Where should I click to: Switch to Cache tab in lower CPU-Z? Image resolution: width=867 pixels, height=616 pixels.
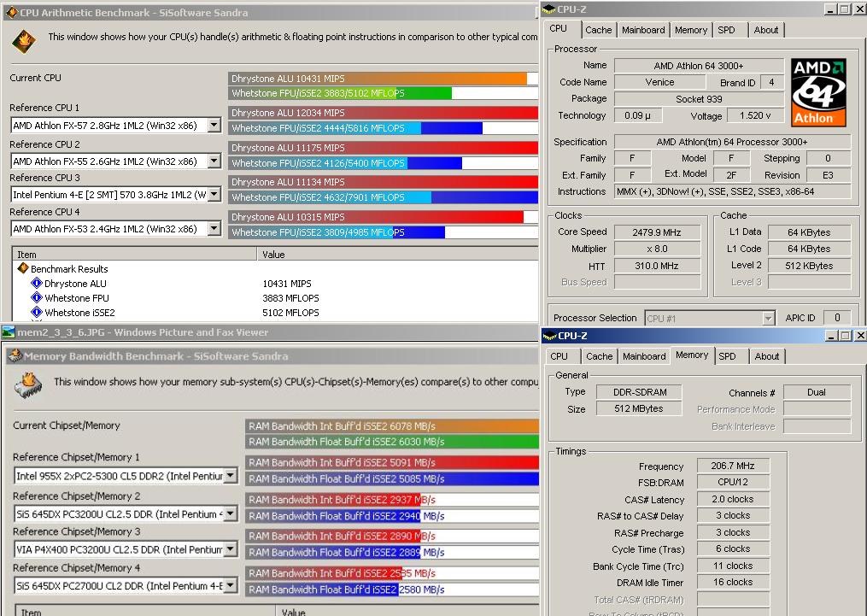pos(600,356)
